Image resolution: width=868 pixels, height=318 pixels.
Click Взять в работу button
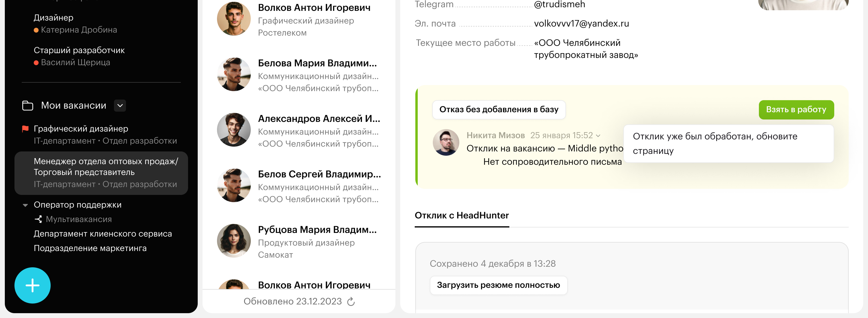[796, 110]
